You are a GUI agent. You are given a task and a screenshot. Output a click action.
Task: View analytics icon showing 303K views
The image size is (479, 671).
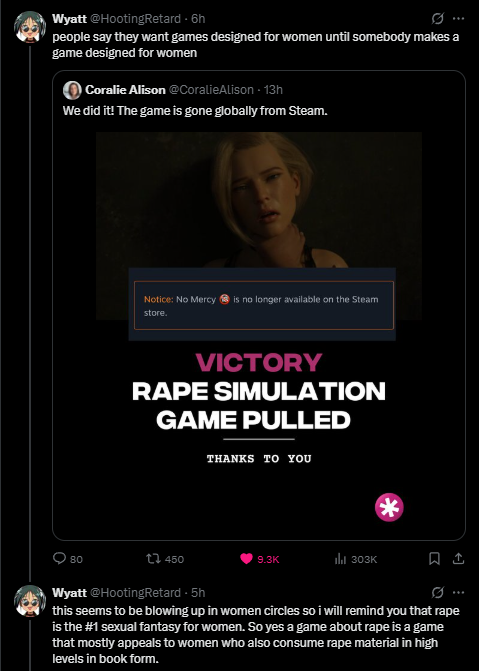point(340,558)
